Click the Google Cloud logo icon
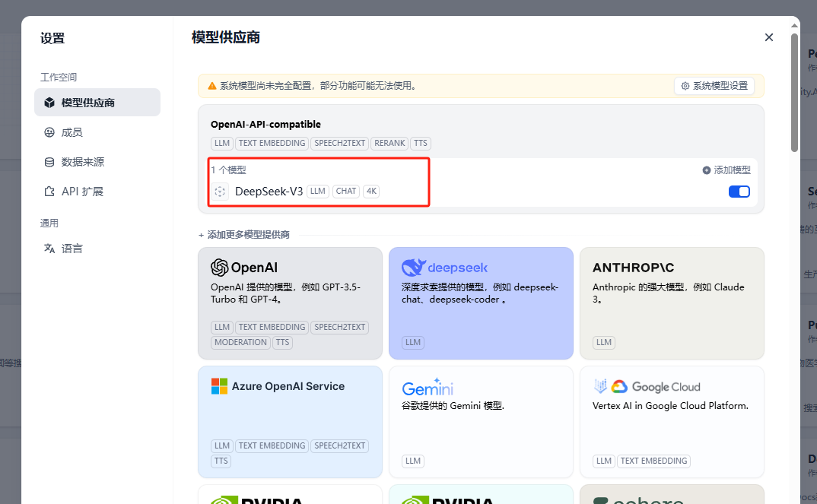Viewport: 817px width, 504px height. (619, 386)
